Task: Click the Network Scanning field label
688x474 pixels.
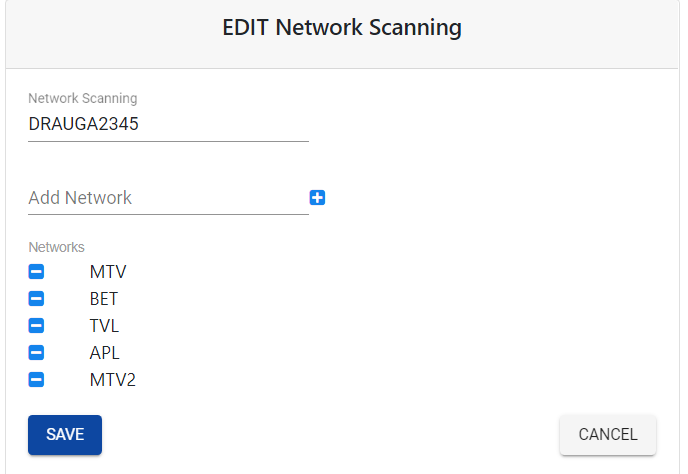Action: point(82,98)
